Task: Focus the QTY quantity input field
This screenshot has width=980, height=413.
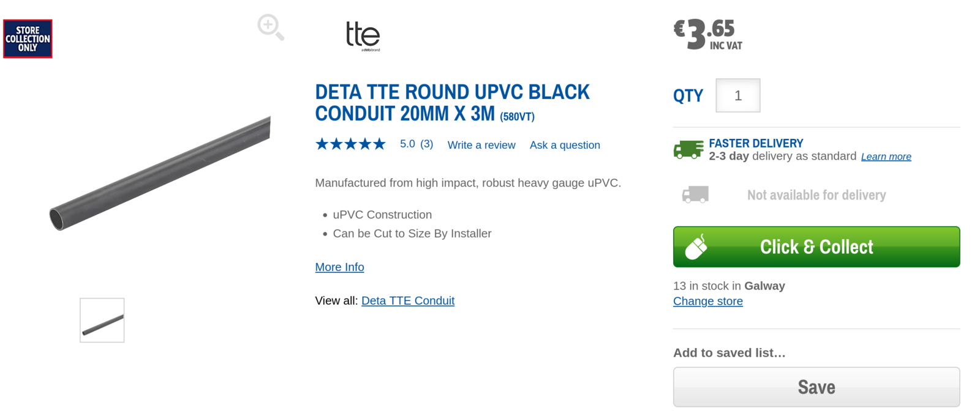Action: click(x=737, y=95)
